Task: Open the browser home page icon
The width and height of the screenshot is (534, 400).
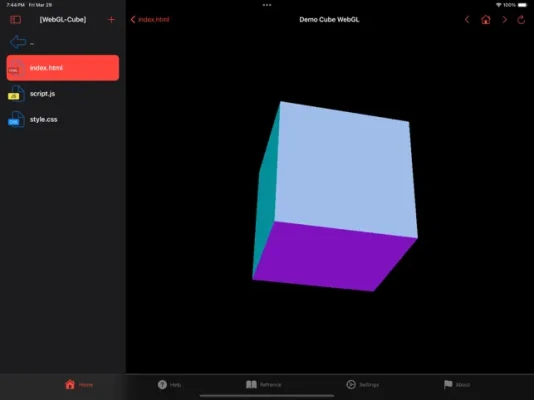Action: point(486,20)
